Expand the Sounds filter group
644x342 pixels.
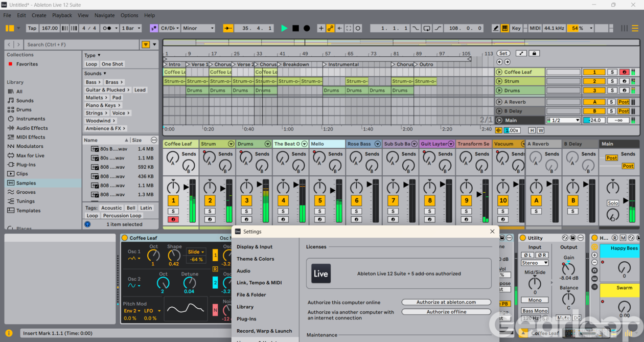(x=96, y=74)
